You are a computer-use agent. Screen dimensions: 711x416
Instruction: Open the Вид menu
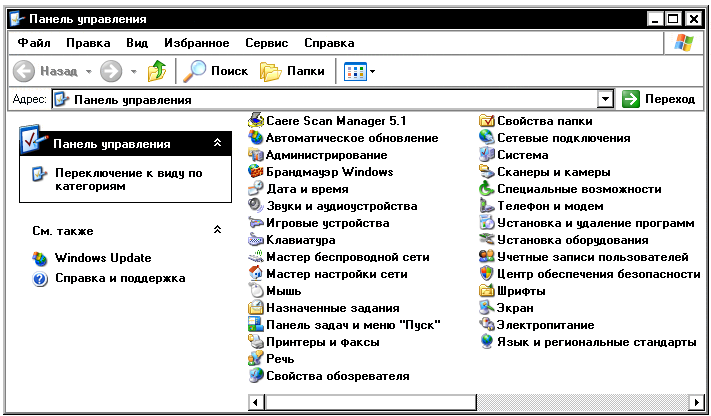[137, 43]
